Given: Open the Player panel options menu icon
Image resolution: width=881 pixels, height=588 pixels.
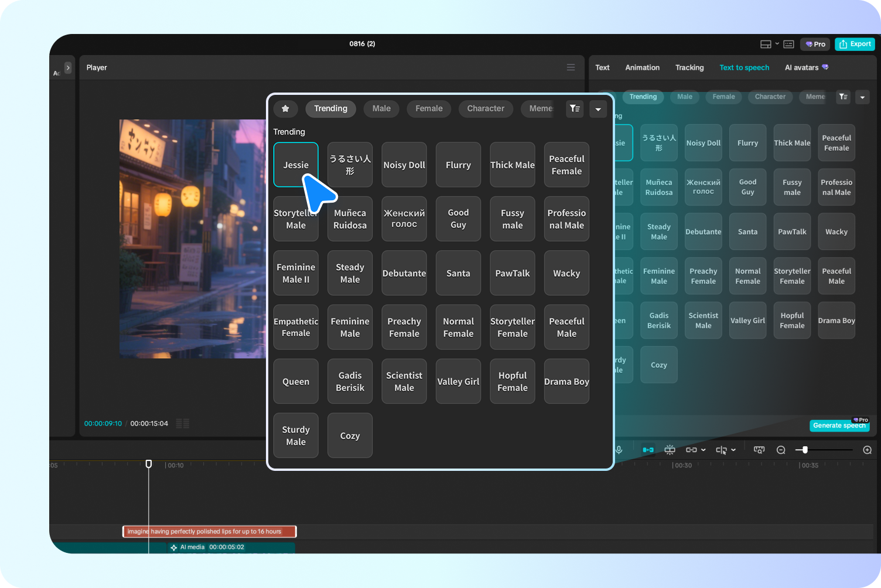Looking at the screenshot, I should click(571, 67).
